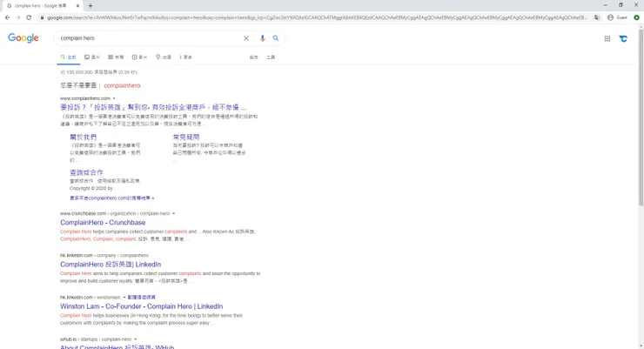The width and height of the screenshot is (644, 349).
Task: Open the search Tools option
Action: coord(271,57)
